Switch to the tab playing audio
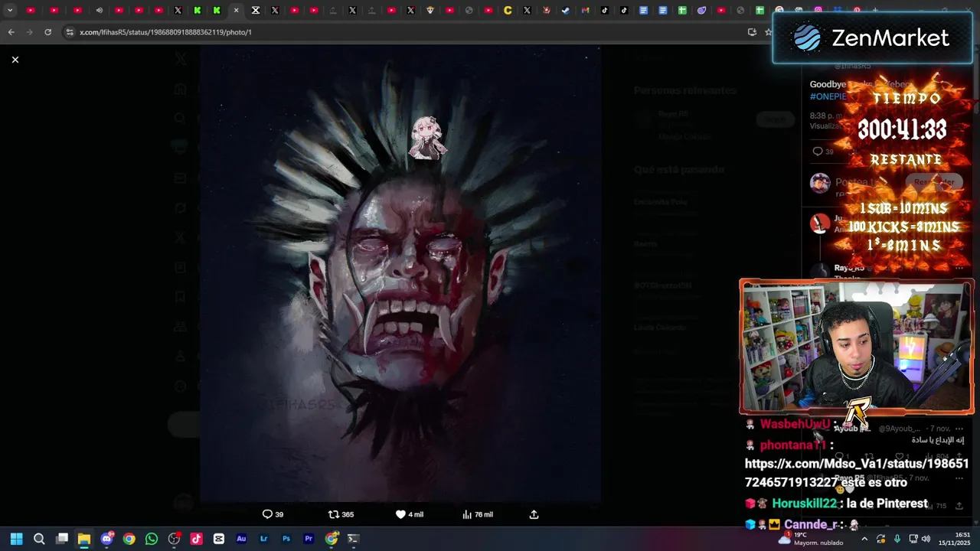 [x=99, y=11]
